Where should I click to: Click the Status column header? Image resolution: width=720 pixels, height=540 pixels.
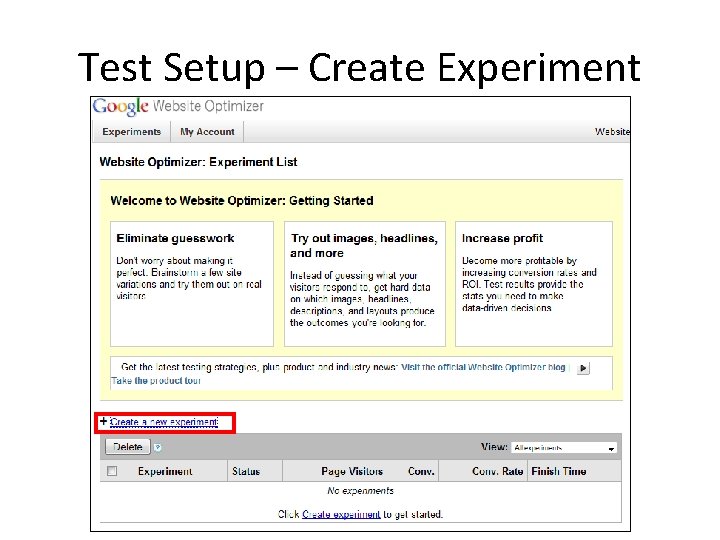246,472
